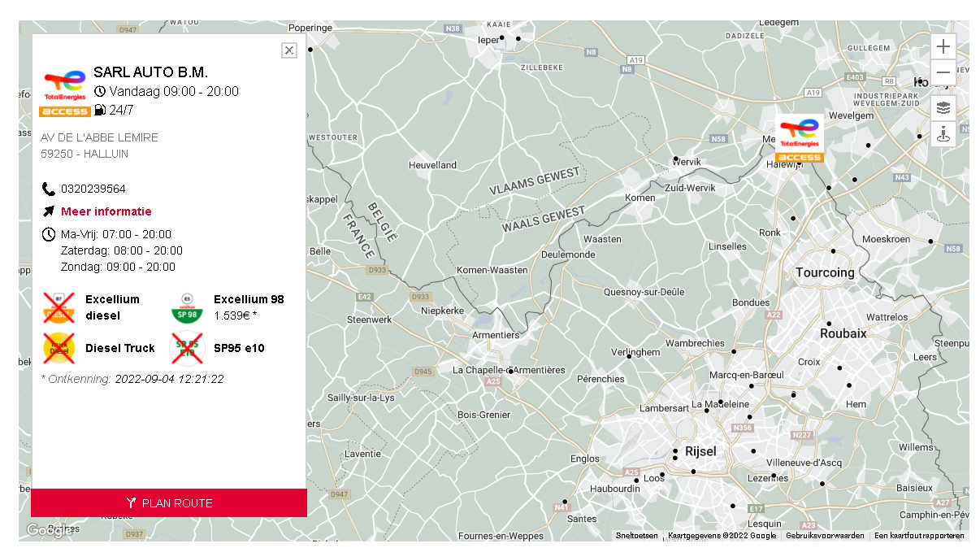Click the Rijsel city label on map
Screen dimensions: 980x548
tap(700, 451)
